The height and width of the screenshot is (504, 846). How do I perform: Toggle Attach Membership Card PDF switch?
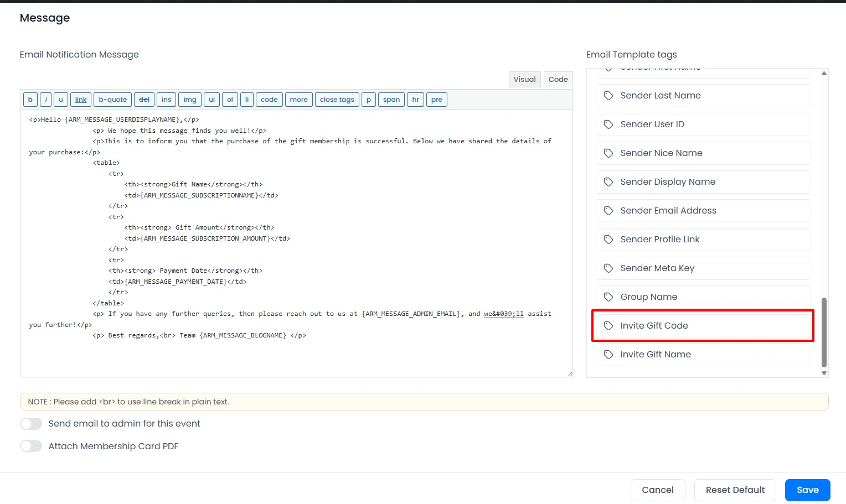31,446
